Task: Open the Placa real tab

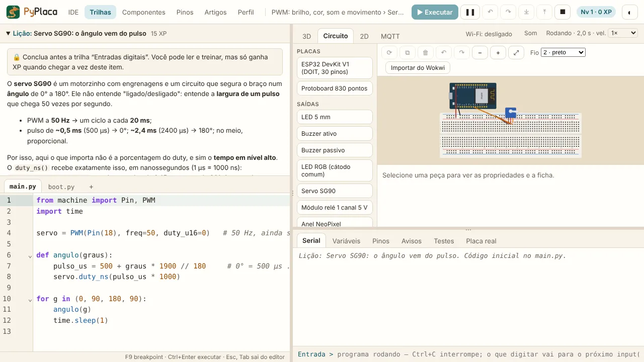Action: 481,241
